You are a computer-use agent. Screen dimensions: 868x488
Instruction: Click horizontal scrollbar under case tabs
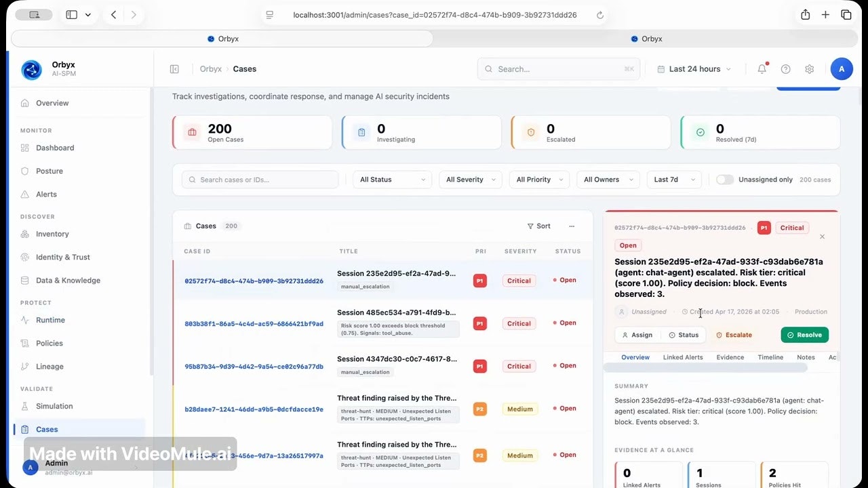705,367
